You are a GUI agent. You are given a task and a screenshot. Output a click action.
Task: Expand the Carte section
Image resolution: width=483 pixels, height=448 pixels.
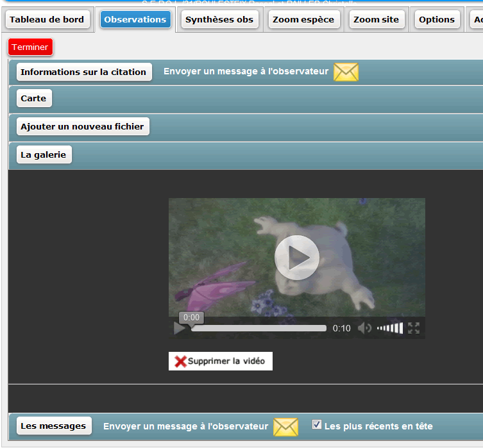pos(34,98)
